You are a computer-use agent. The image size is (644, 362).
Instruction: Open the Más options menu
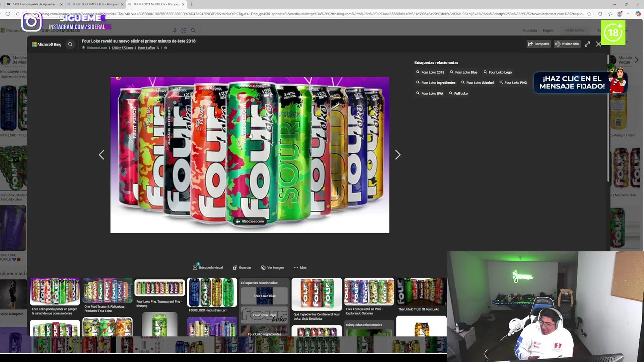pyautogui.click(x=300, y=268)
